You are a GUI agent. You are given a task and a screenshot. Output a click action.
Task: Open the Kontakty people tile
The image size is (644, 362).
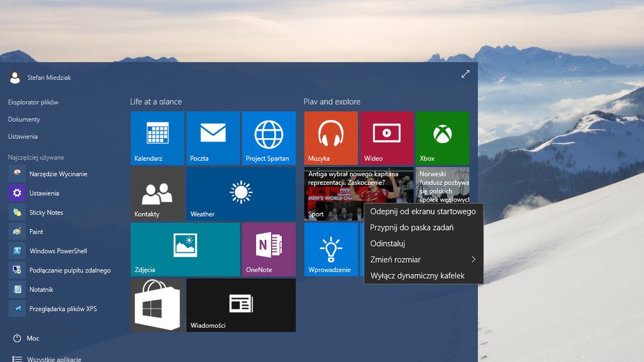coord(157,194)
